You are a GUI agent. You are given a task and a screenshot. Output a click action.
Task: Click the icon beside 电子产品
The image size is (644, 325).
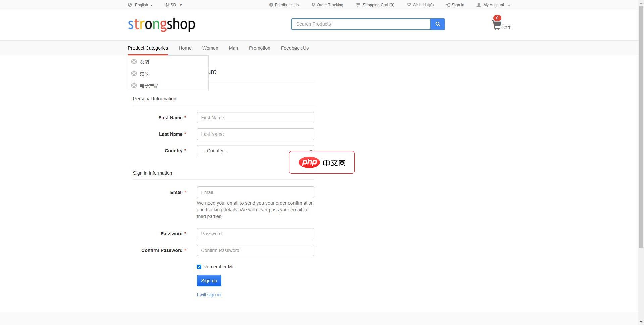click(x=134, y=85)
